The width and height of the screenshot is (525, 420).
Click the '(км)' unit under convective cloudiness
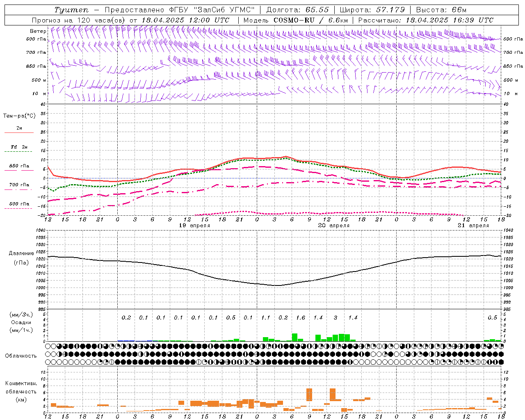[22, 399]
